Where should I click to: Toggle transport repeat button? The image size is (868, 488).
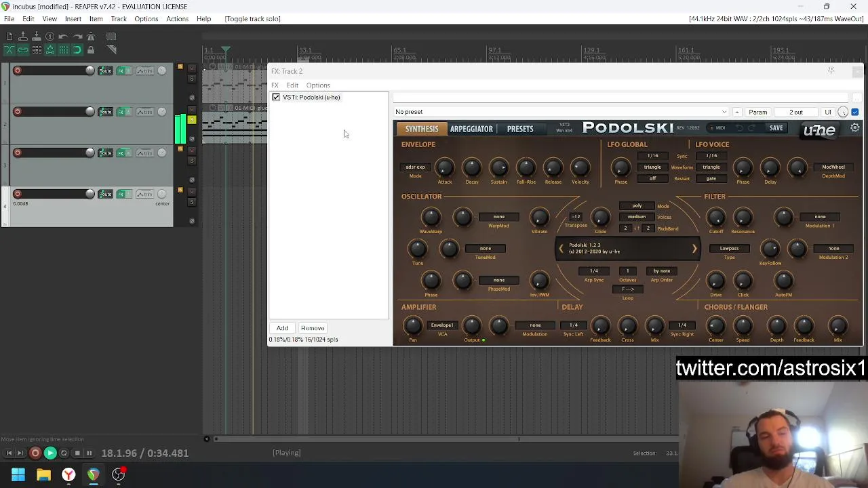[x=64, y=453]
